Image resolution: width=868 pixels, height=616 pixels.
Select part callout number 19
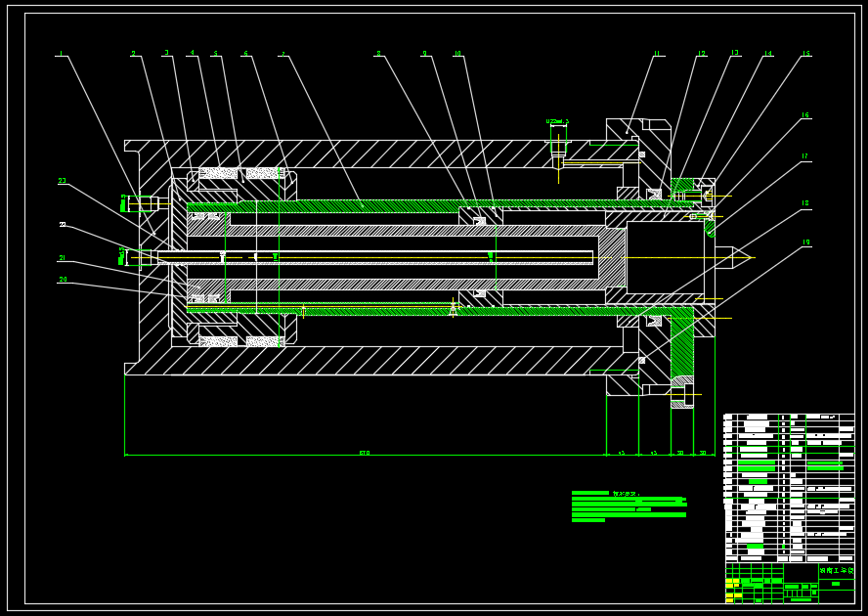click(x=806, y=242)
